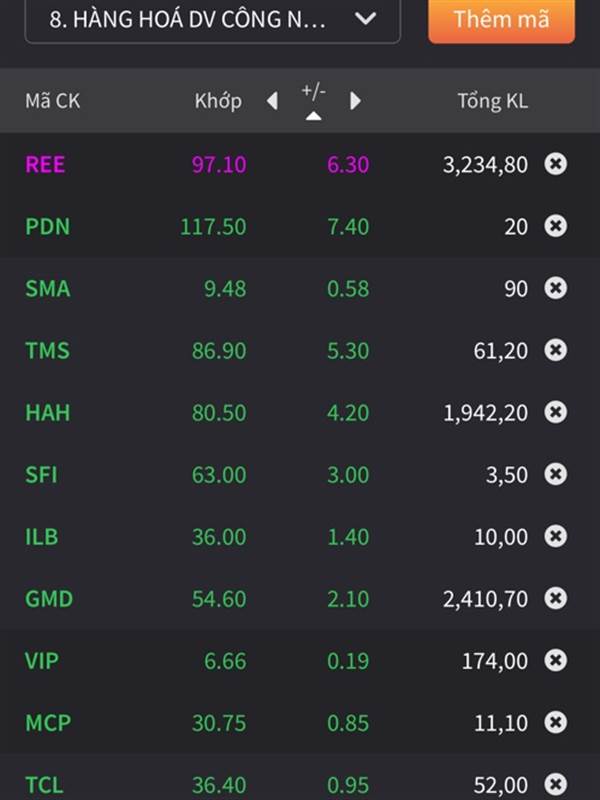The width and height of the screenshot is (600, 800).
Task: Remove SFI from the watchlist
Action: pos(555,474)
